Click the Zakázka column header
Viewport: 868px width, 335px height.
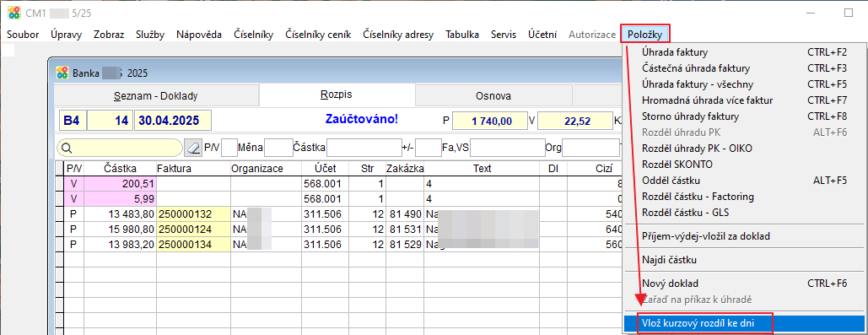405,168
